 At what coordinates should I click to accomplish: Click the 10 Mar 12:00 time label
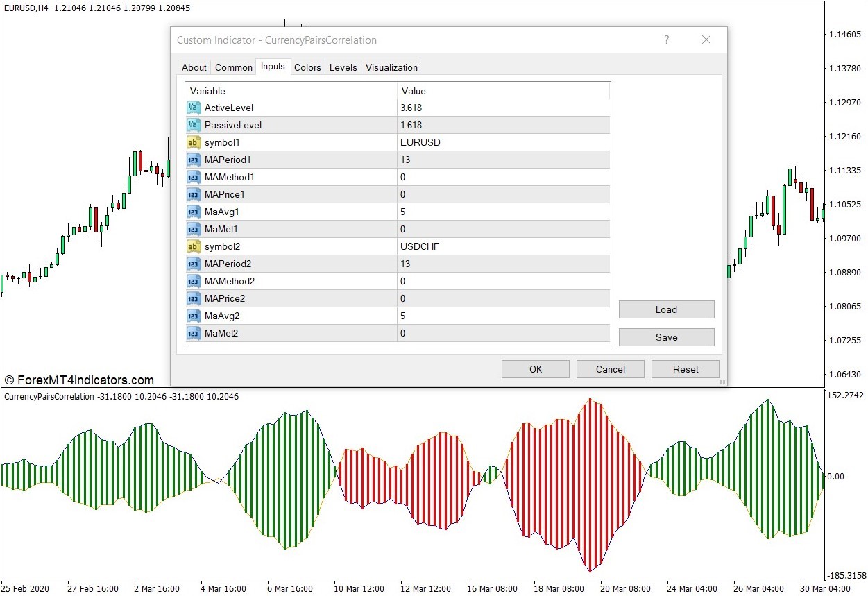(x=358, y=589)
